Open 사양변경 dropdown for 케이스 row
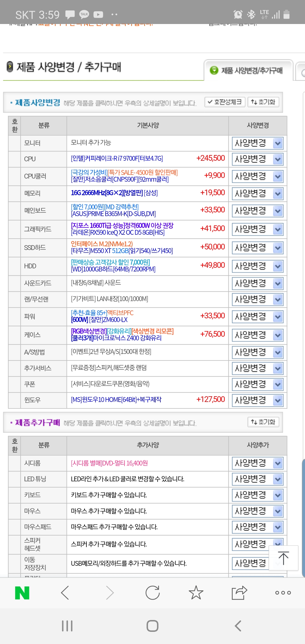 [x=258, y=335]
